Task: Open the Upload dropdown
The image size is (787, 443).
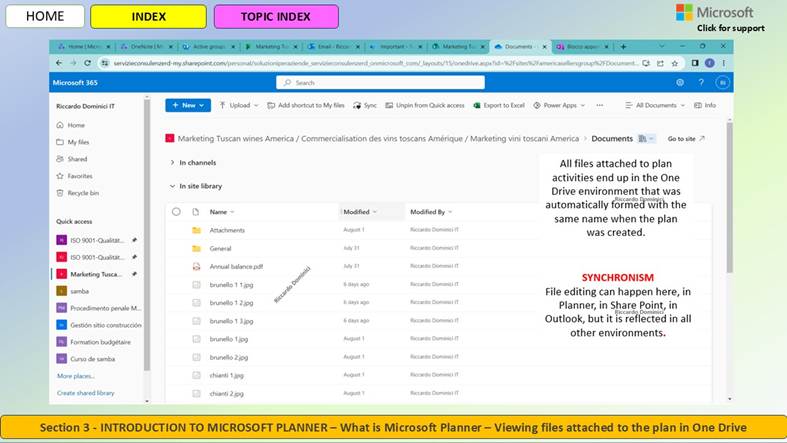Action: pos(239,105)
